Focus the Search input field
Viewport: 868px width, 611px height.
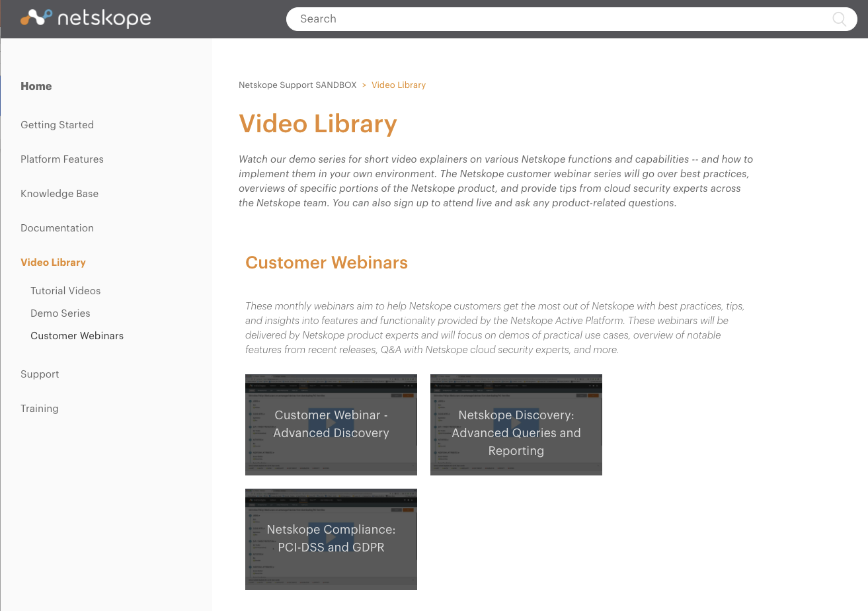pyautogui.click(x=571, y=19)
